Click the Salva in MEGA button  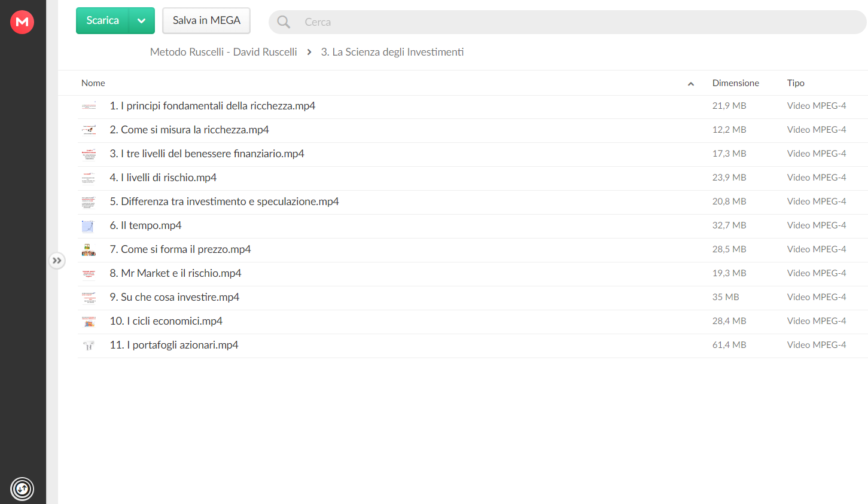pos(206,21)
